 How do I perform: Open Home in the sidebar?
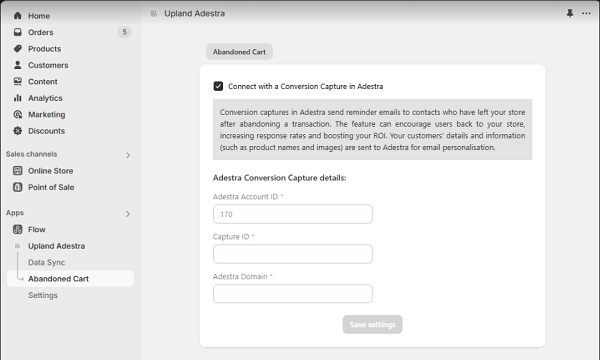pyautogui.click(x=39, y=16)
